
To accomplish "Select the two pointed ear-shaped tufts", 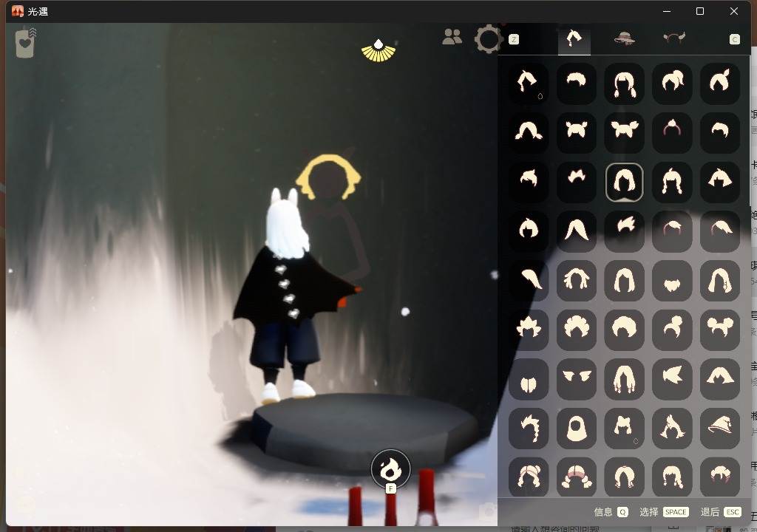I will click(x=577, y=379).
